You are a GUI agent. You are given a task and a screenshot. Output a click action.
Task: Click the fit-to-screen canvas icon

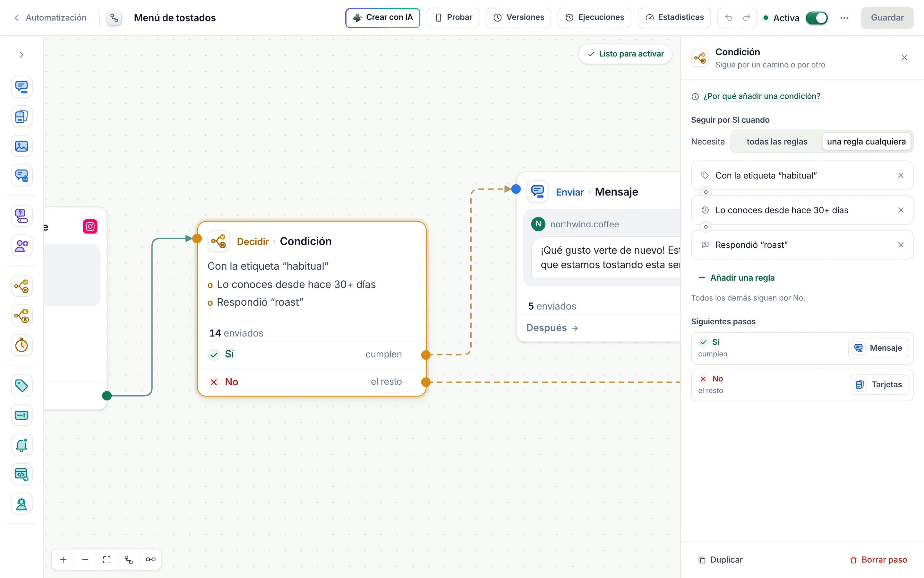point(107,560)
